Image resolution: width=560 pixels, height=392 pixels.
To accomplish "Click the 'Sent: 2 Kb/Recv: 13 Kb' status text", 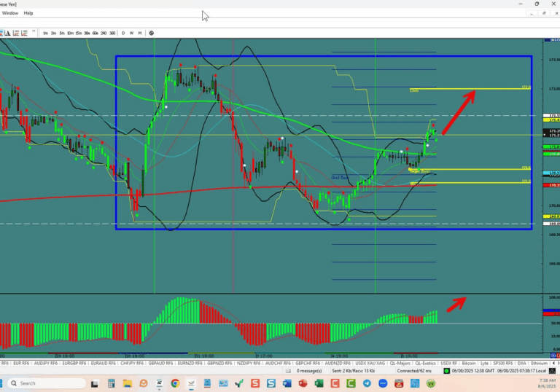I will pos(353,371).
